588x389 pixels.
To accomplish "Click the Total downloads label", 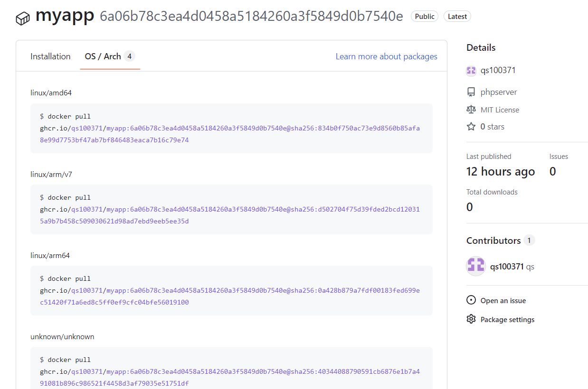I will [492, 192].
